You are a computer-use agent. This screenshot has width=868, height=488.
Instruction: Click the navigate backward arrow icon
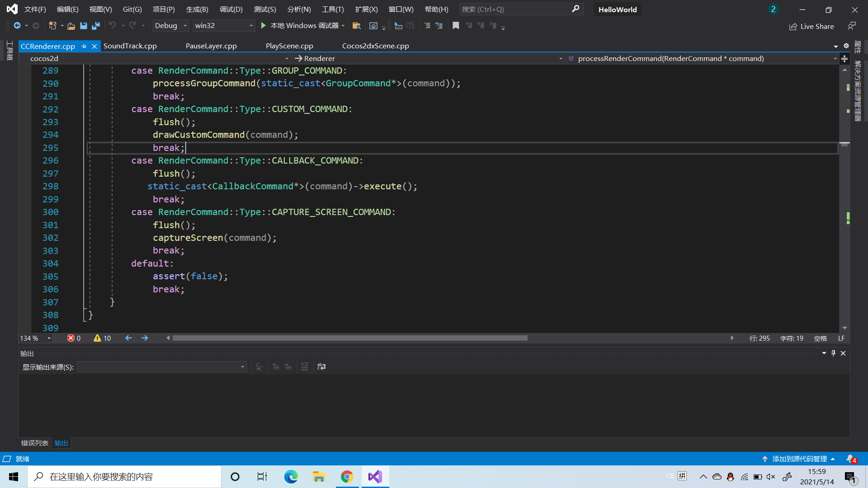pyautogui.click(x=128, y=338)
